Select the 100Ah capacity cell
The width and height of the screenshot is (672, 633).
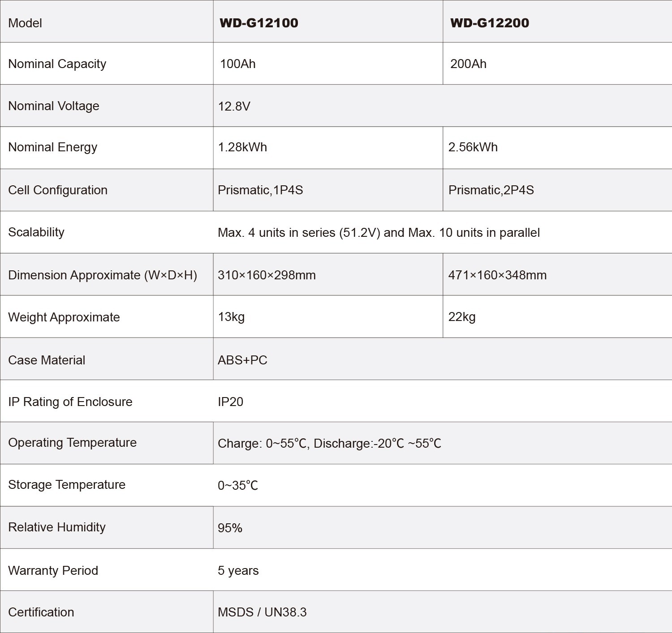[x=237, y=64]
